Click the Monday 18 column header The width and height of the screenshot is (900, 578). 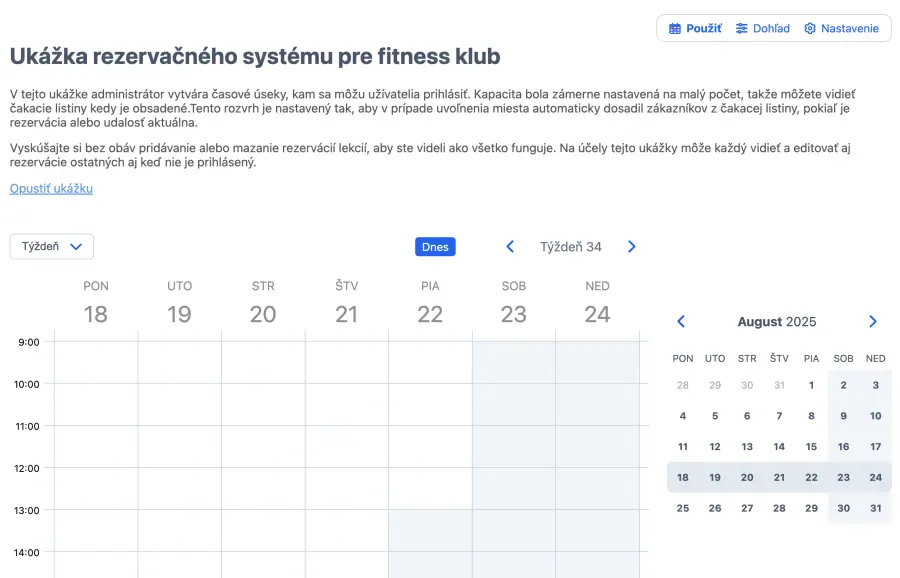pyautogui.click(x=96, y=303)
